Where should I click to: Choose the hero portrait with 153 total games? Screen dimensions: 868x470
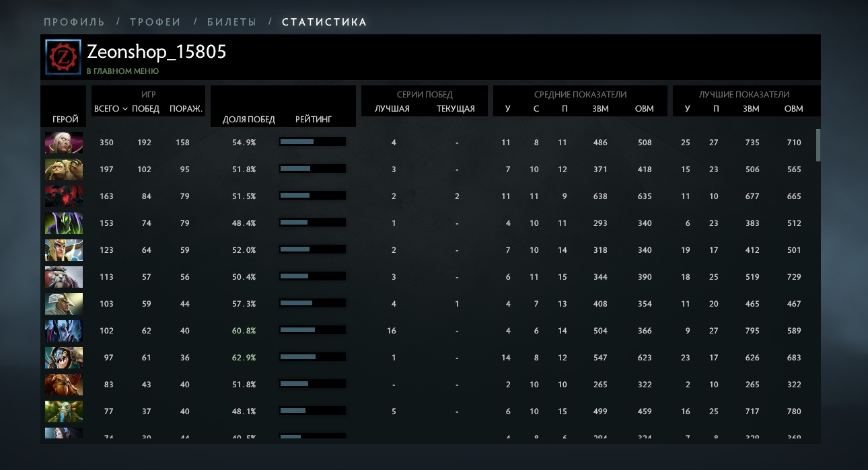coord(64,223)
